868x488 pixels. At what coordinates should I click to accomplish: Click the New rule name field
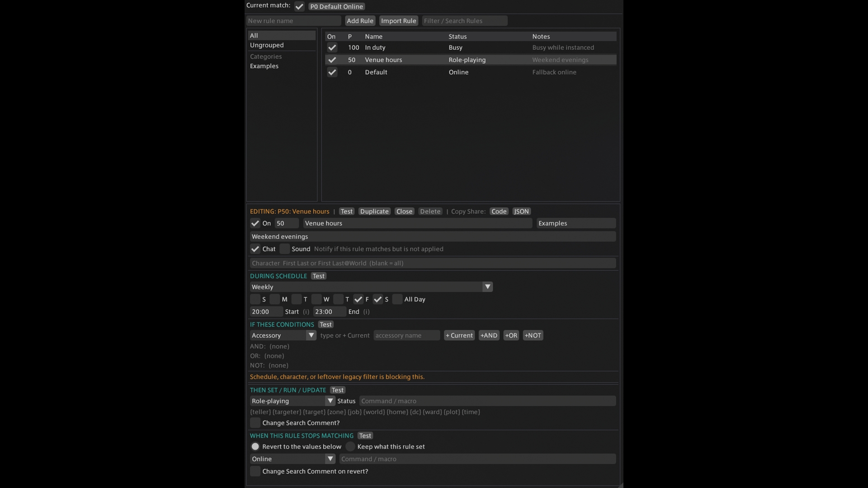point(294,21)
